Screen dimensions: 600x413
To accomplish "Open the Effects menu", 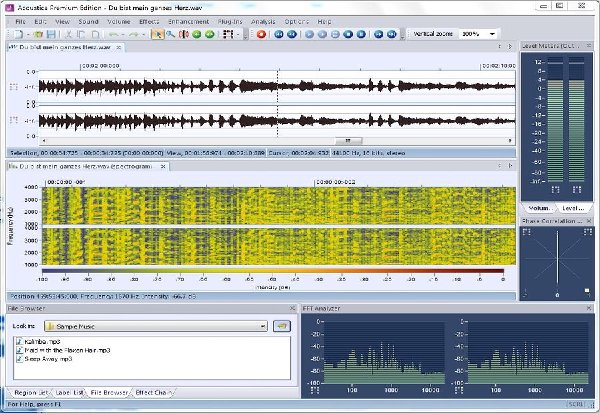I will coord(149,21).
